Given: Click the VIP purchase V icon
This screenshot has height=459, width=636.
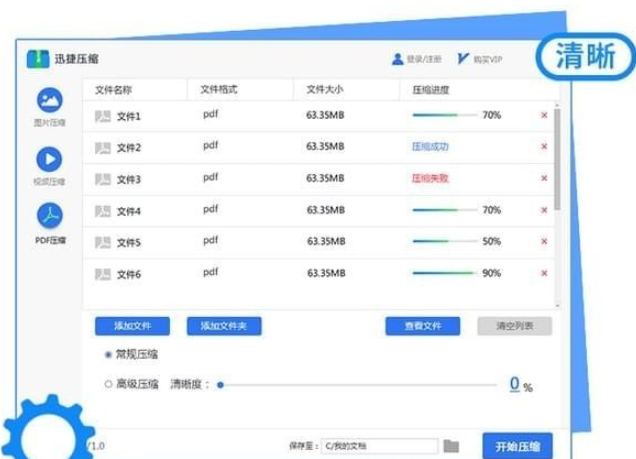Looking at the screenshot, I should point(463,59).
